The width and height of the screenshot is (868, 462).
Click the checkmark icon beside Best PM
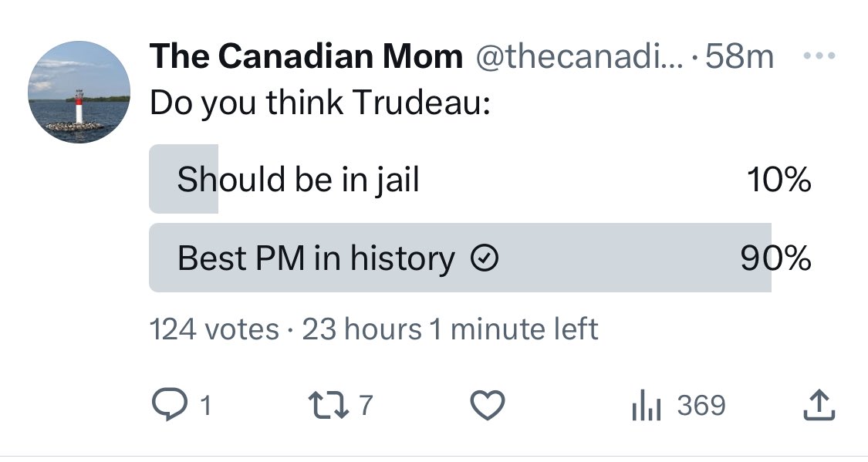485,258
